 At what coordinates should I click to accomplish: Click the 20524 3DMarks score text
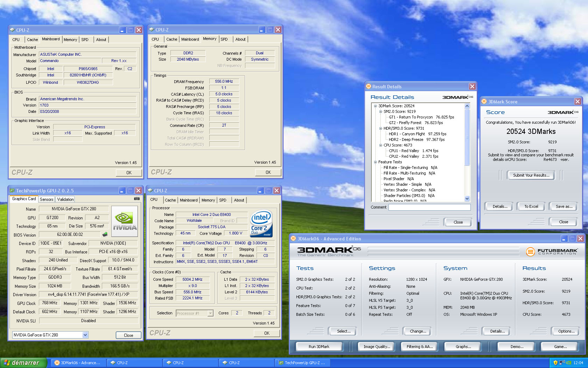point(531,131)
